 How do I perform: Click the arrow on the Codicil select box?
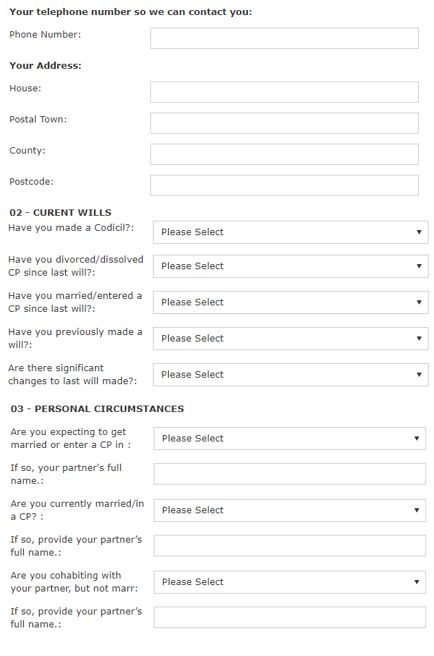click(x=419, y=232)
